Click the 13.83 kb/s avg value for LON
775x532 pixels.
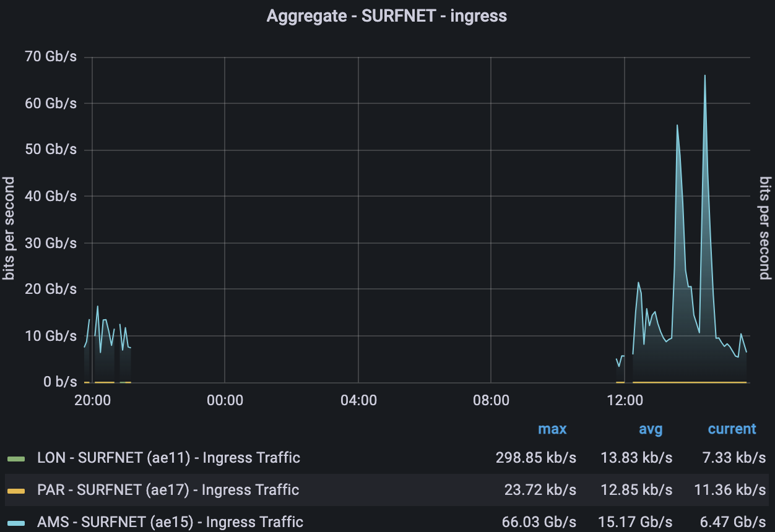636,458
